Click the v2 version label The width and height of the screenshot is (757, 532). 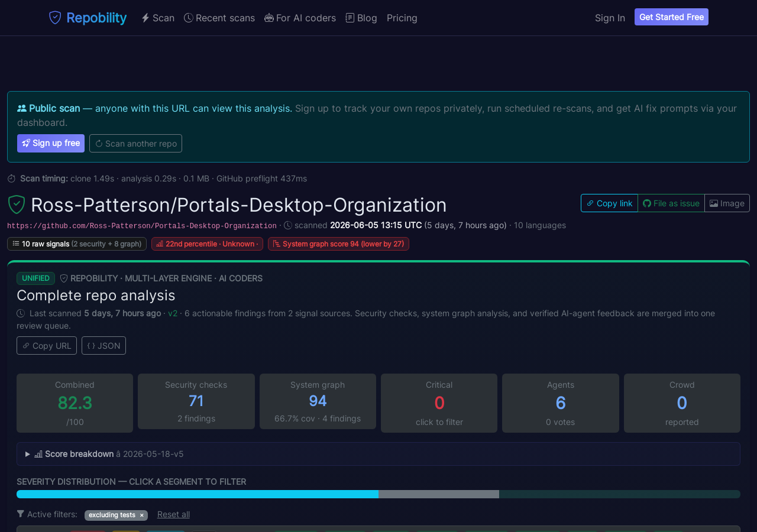(x=173, y=313)
